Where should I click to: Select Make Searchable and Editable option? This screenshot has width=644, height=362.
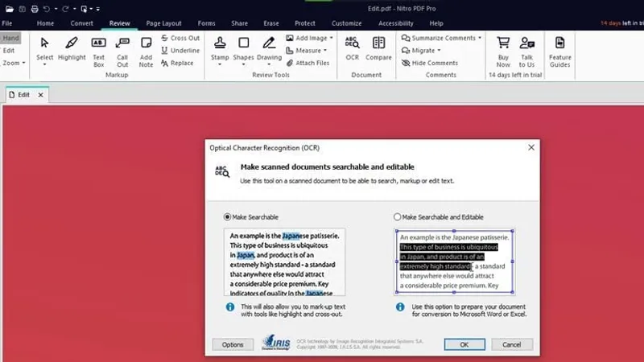pos(397,216)
